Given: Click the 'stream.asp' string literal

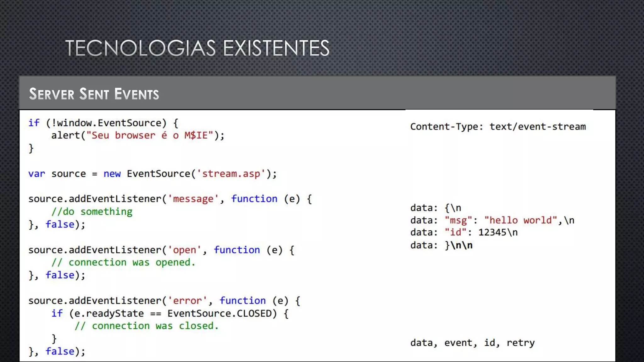Looking at the screenshot, I should point(231,174).
